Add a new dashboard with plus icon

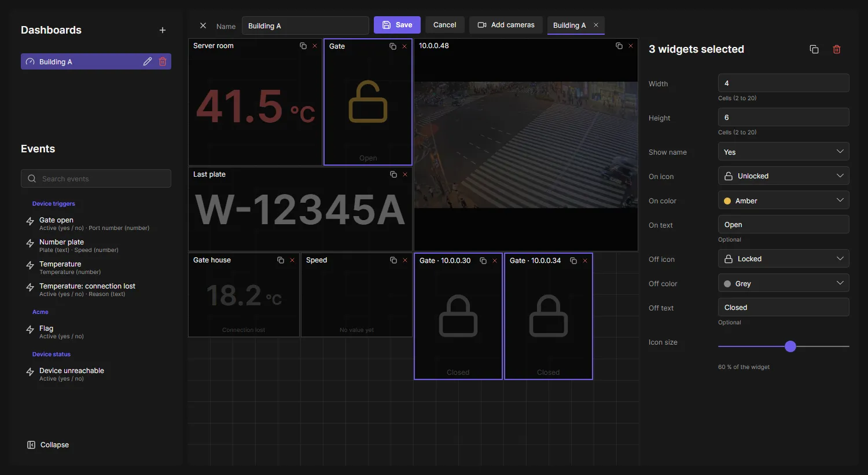[x=163, y=30]
